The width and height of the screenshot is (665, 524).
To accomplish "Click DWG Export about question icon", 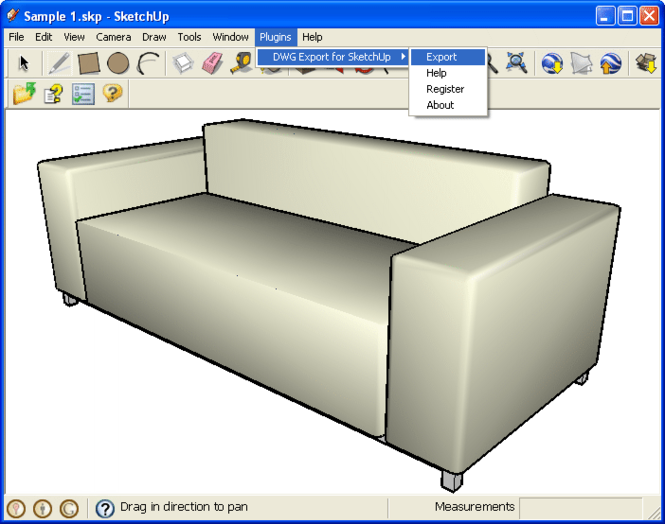I will tap(112, 93).
